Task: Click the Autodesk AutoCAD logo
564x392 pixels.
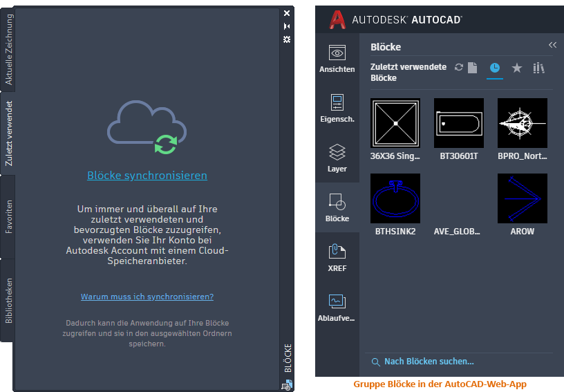Action: pos(395,19)
